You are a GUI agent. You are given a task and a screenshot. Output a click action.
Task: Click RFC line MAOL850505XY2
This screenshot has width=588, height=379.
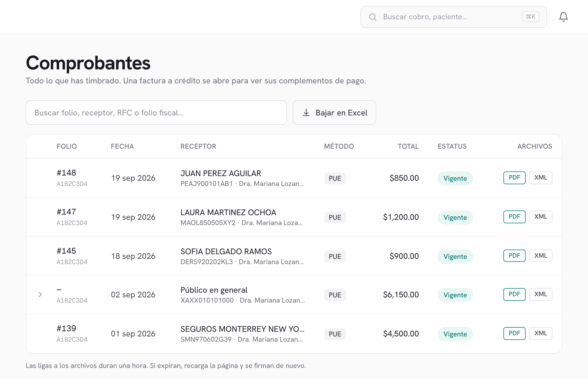tap(242, 223)
